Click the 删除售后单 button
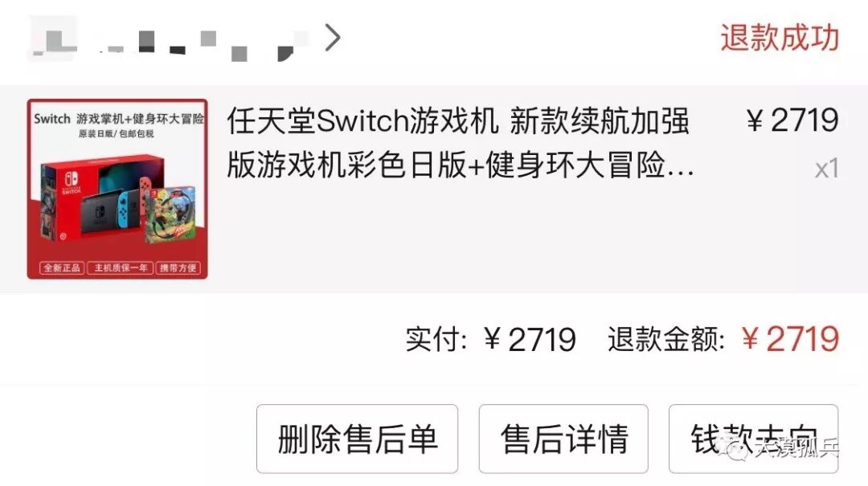868x486 pixels. click(x=357, y=439)
